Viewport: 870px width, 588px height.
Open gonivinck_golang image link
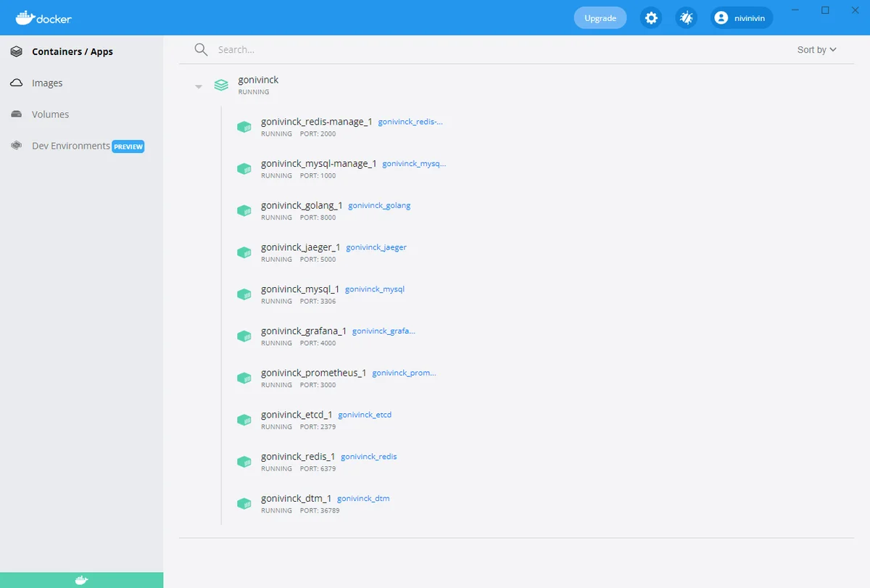click(379, 205)
